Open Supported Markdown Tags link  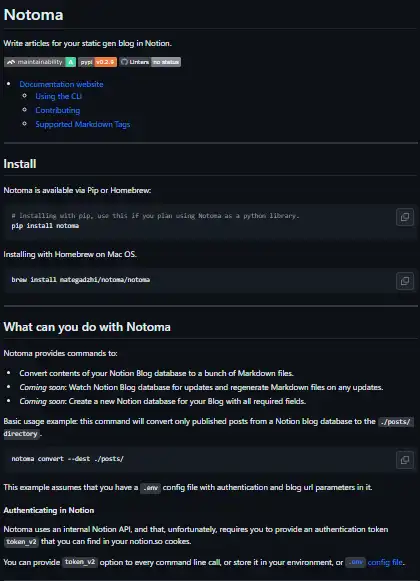point(83,124)
